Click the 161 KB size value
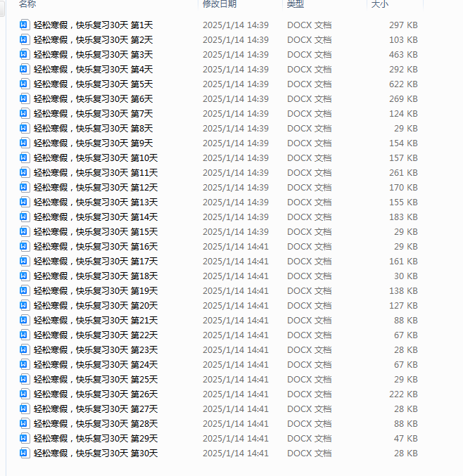This screenshot has height=476, width=463. (x=403, y=262)
